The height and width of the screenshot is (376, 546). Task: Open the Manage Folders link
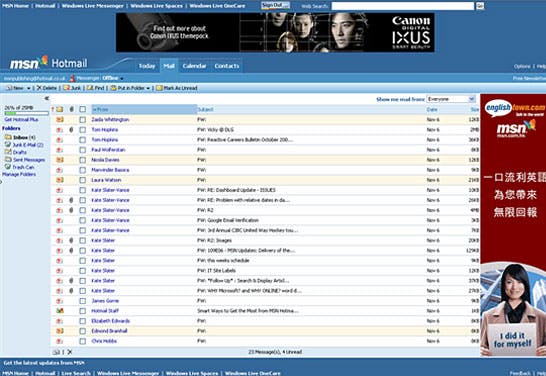click(19, 174)
